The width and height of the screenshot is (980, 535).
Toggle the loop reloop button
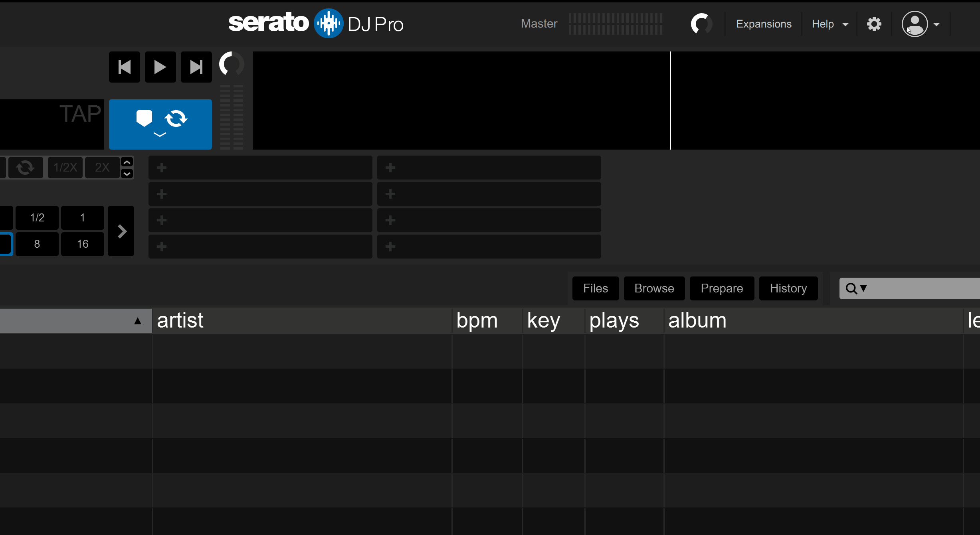pyautogui.click(x=26, y=167)
